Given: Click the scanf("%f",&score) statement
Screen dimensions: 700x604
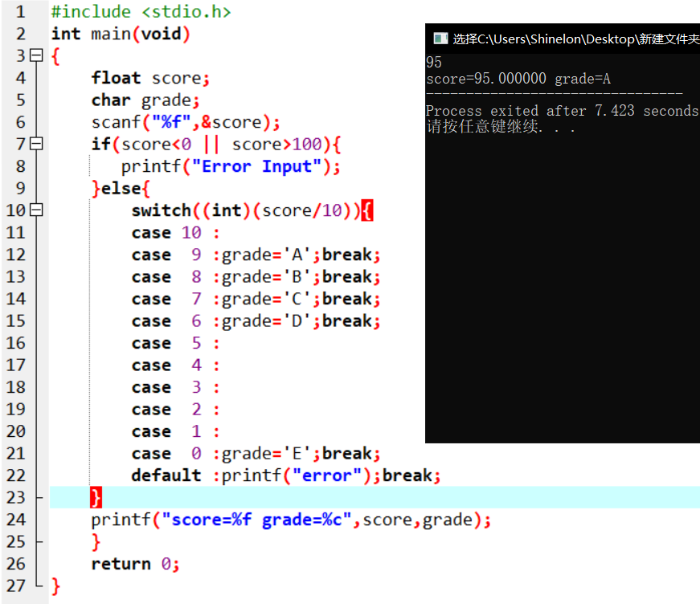Looking at the screenshot, I should tap(186, 122).
